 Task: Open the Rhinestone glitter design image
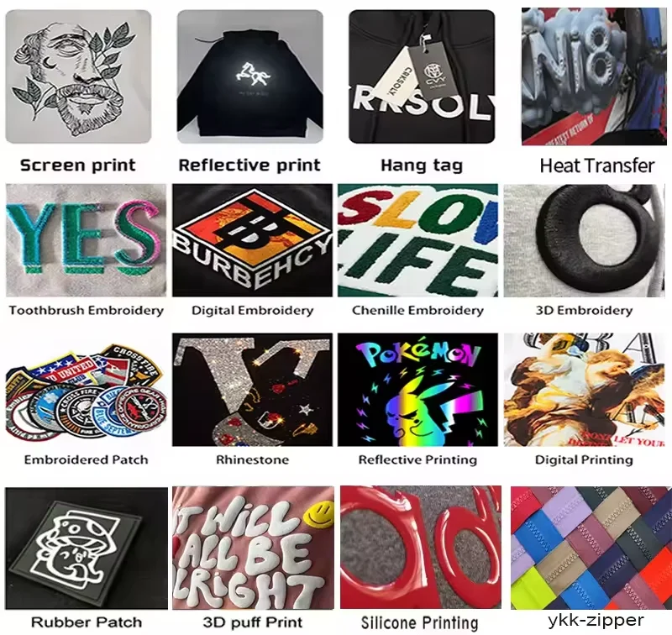(x=253, y=390)
